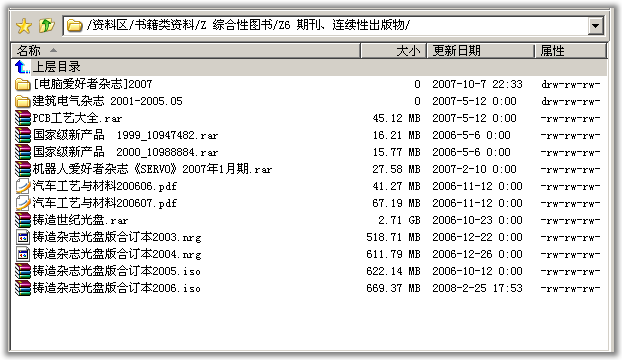Select file 国家级新产品 2000_10988884.rar
Viewport: 622px width, 360px height.
coord(125,152)
